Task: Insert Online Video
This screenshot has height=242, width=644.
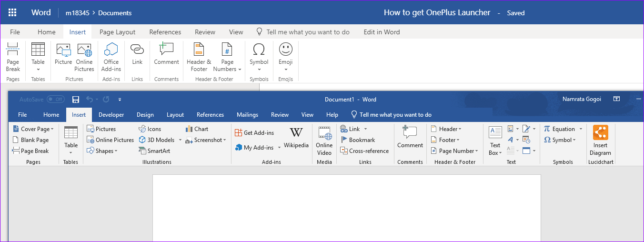Action: click(324, 141)
